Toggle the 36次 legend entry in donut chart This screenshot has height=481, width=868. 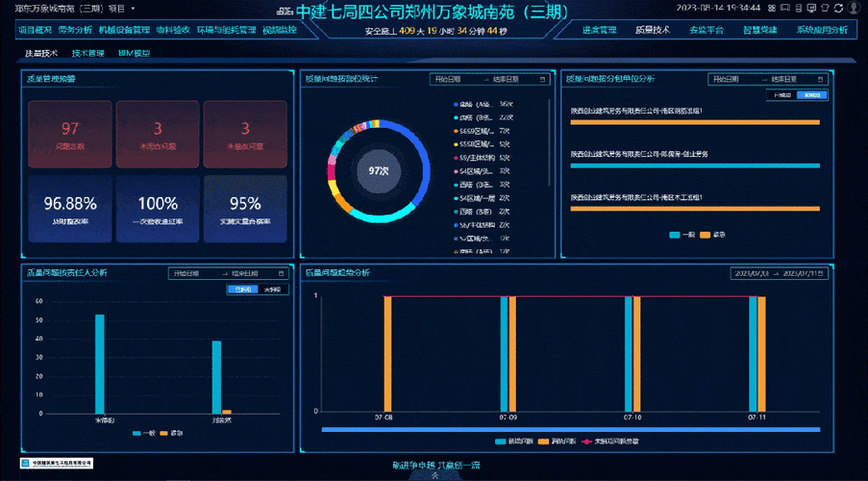(484, 104)
